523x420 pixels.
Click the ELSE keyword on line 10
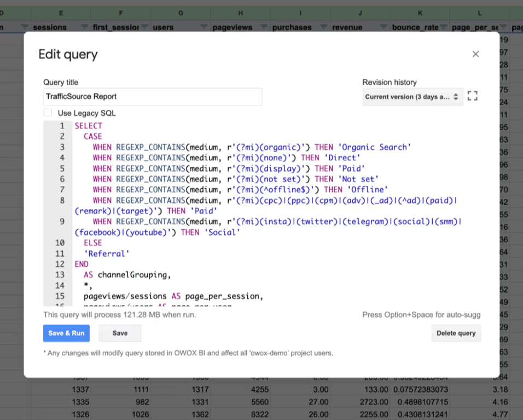click(92, 243)
